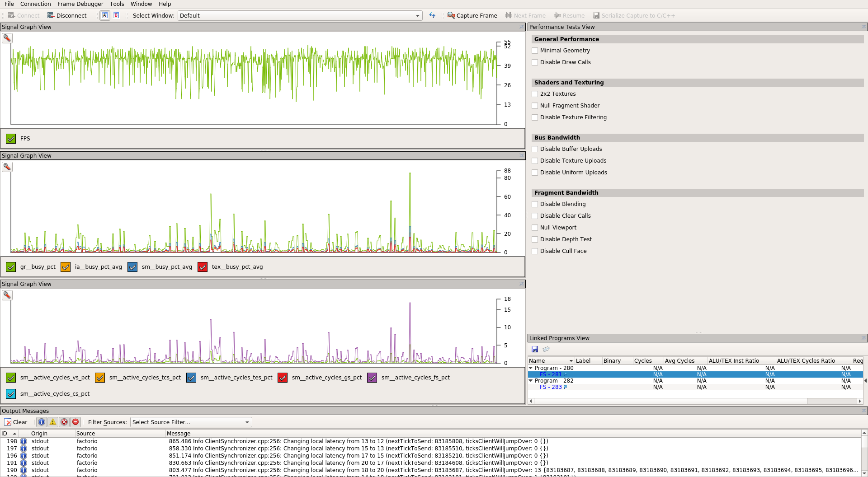This screenshot has width=868, height=477.
Task: Click the Disconnect toolbar button
Action: click(67, 15)
